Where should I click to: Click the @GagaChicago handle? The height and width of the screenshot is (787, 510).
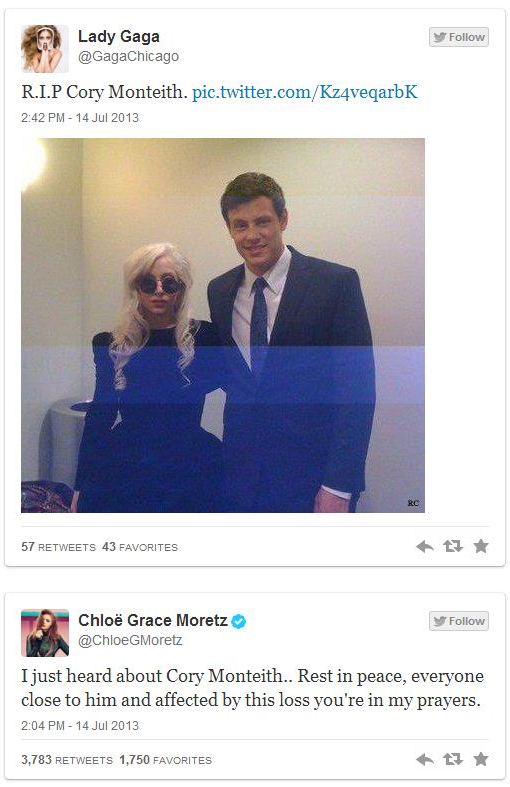[129, 56]
